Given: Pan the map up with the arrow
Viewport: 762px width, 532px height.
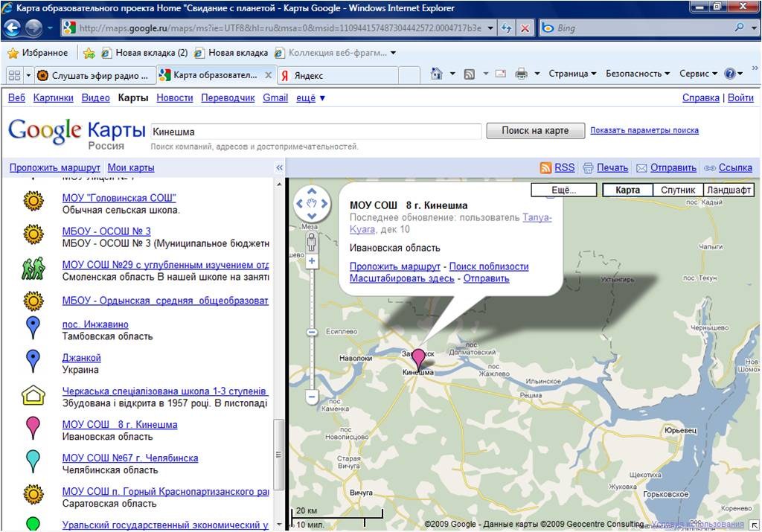Looking at the screenshot, I should point(312,191).
